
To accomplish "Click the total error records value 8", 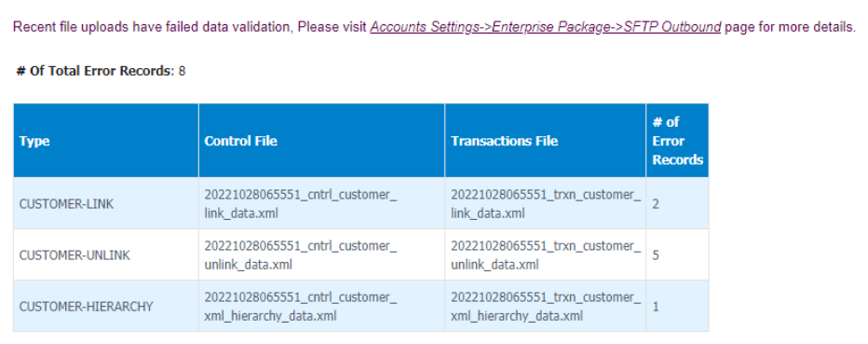I will pyautogui.click(x=183, y=72).
